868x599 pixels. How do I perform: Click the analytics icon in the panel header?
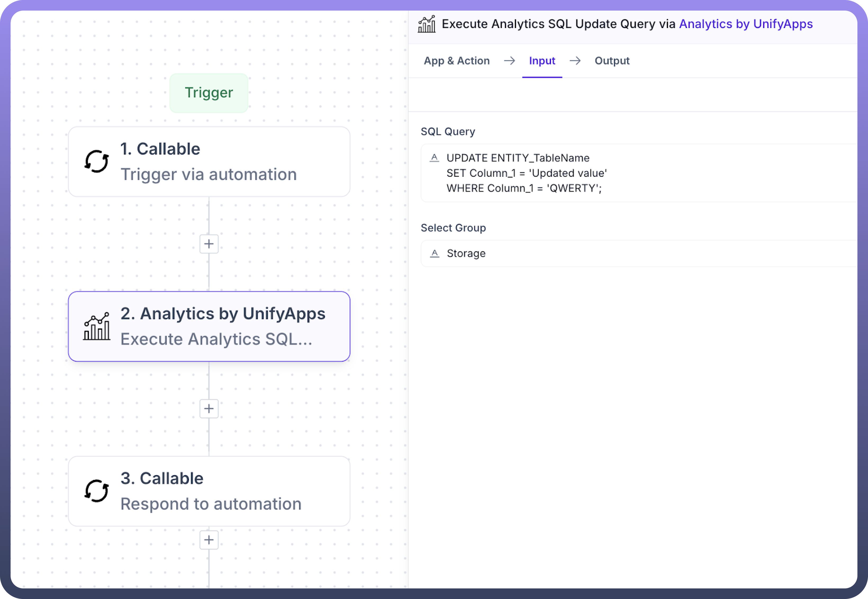pyautogui.click(x=427, y=24)
